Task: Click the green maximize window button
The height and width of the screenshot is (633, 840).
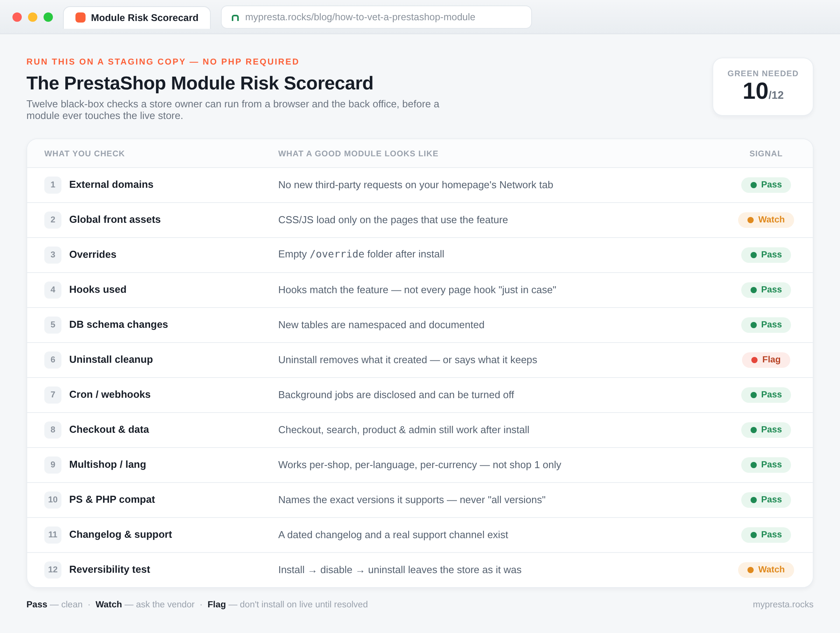Action: 48,17
